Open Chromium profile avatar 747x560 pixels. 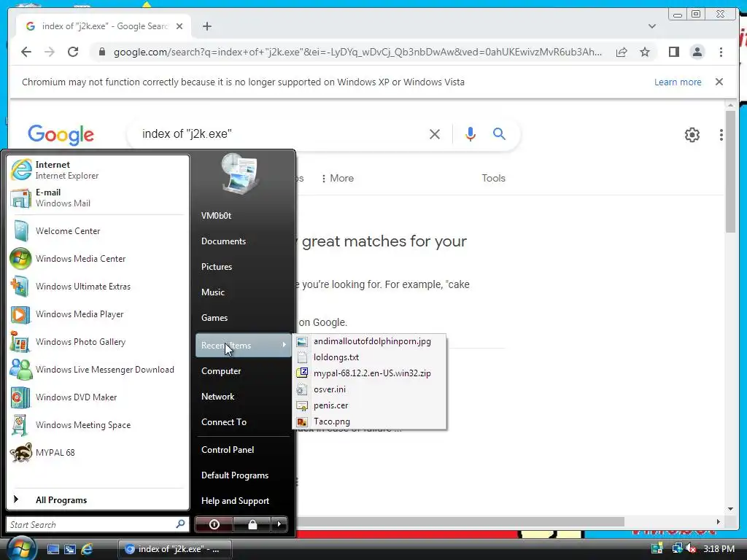697,52
